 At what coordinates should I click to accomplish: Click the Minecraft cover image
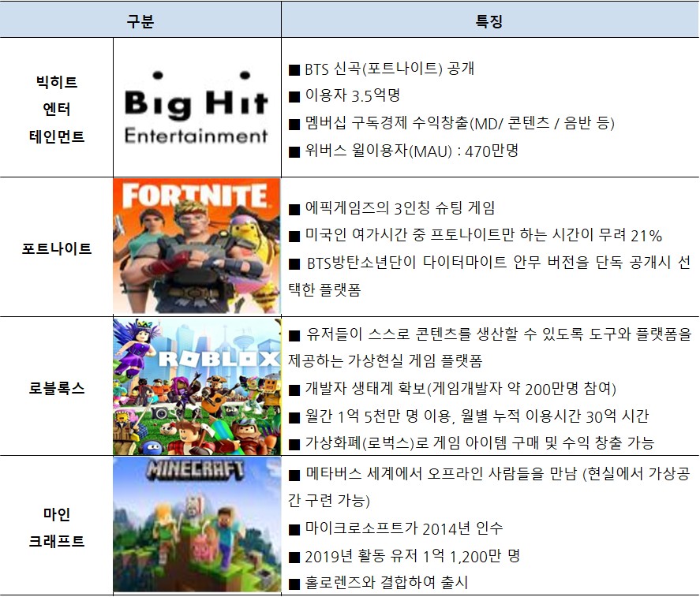[x=197, y=524]
